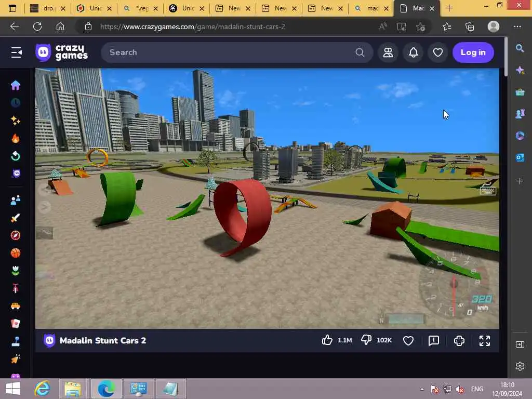Screen dimensions: 532x399
Task: Open Outlook in the Edge sidebar
Action: [x=520, y=157]
